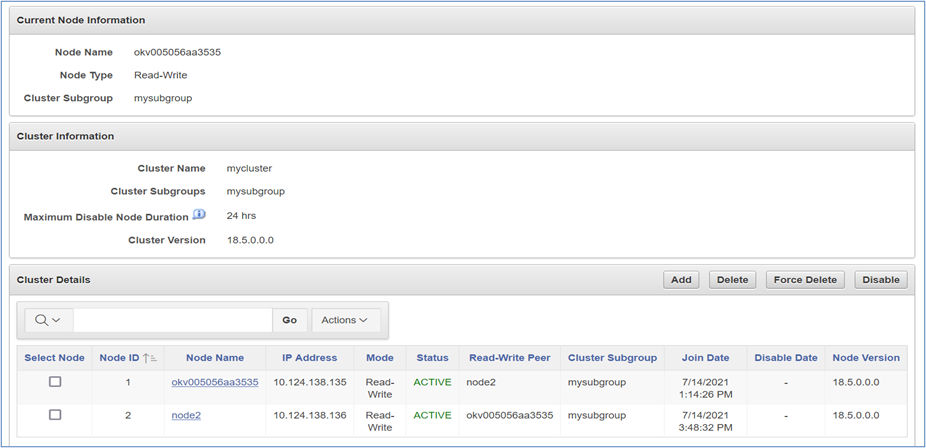Click the Maximum Disable Node Duration info icon
The height and width of the screenshot is (448, 926).
coord(199,215)
